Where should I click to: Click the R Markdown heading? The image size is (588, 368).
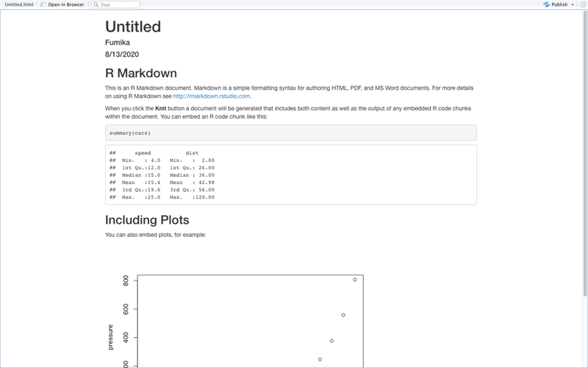click(141, 74)
